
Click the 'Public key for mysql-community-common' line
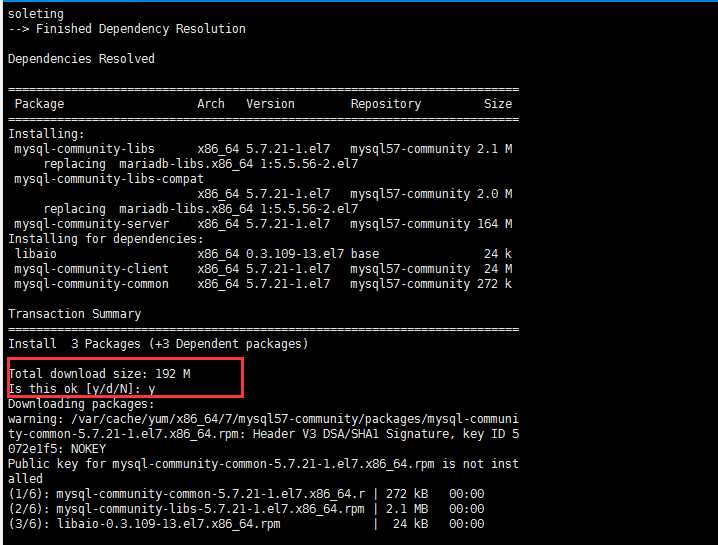pyautogui.click(x=263, y=464)
